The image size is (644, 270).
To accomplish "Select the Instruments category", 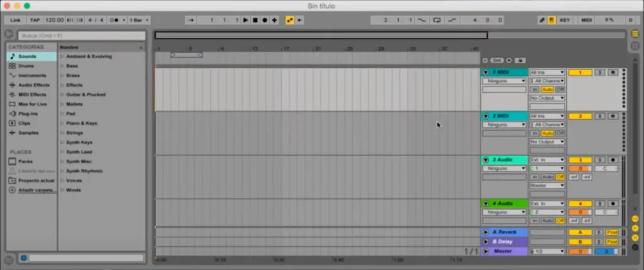I will [x=31, y=75].
